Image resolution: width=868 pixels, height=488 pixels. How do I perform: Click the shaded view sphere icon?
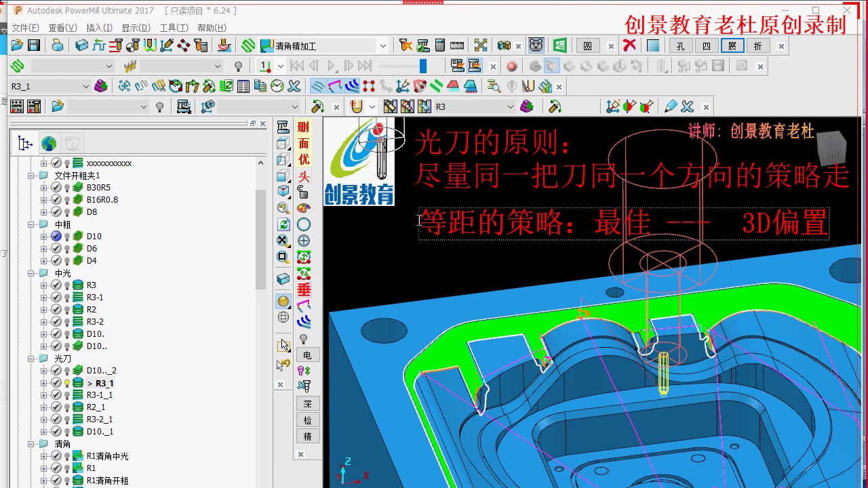(283, 301)
